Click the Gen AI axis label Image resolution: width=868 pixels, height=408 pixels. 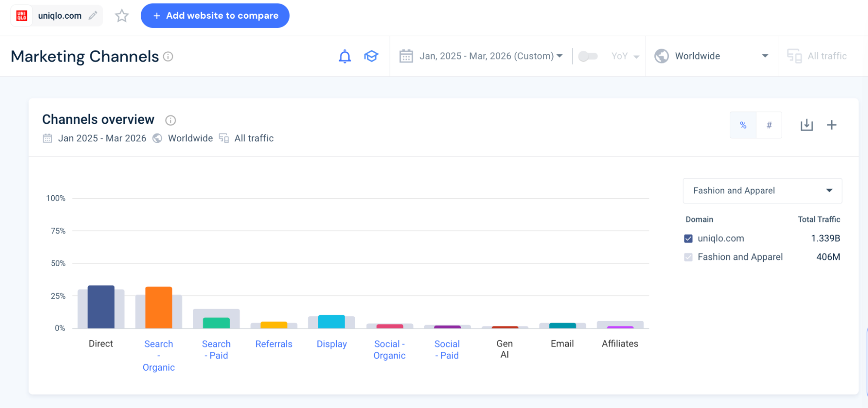[x=505, y=349]
